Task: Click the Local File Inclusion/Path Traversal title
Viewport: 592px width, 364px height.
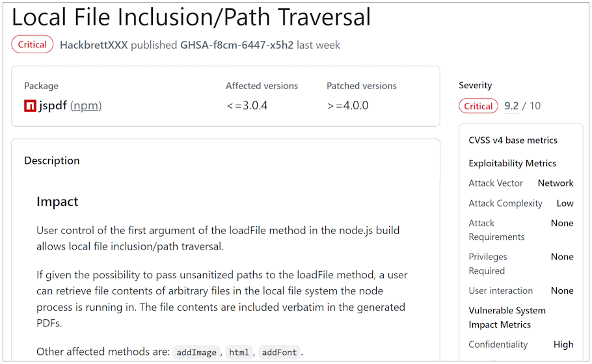Action: click(x=191, y=17)
